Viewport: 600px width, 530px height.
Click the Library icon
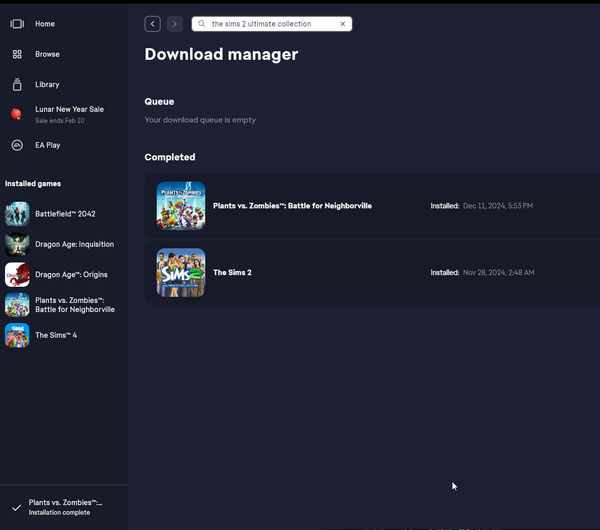(x=17, y=85)
